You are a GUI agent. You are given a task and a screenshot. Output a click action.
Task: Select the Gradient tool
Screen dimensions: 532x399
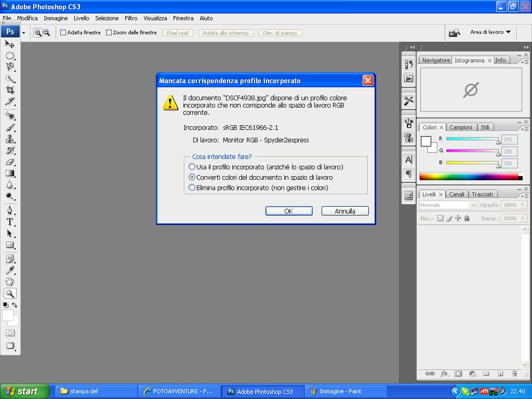tap(10, 174)
